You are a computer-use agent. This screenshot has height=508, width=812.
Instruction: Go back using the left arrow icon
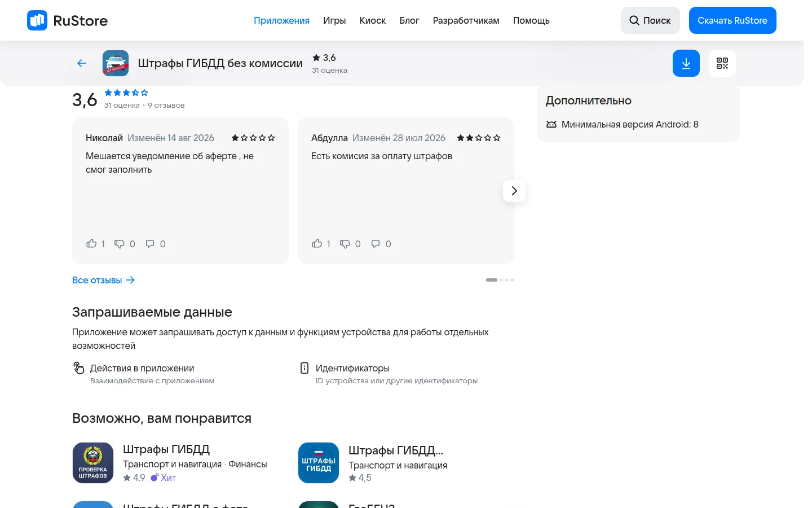(82, 63)
